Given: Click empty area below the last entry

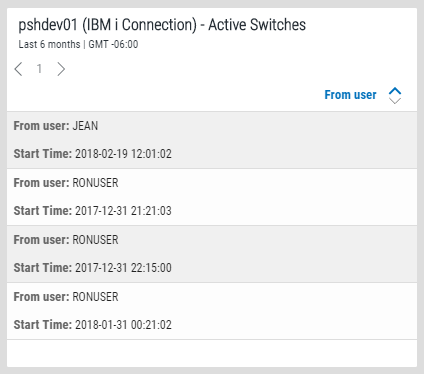Looking at the screenshot, I should coord(212,353).
